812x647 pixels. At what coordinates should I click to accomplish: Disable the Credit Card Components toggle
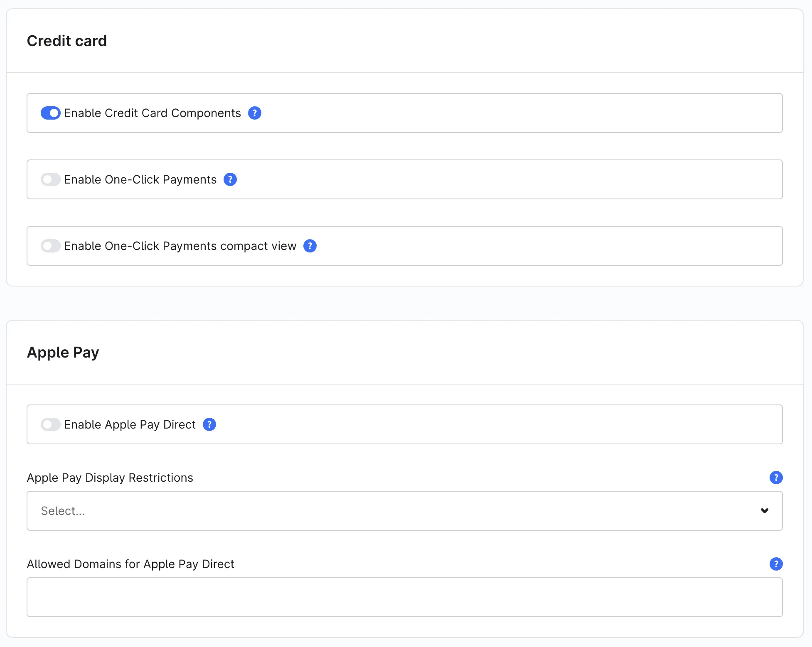tap(51, 113)
